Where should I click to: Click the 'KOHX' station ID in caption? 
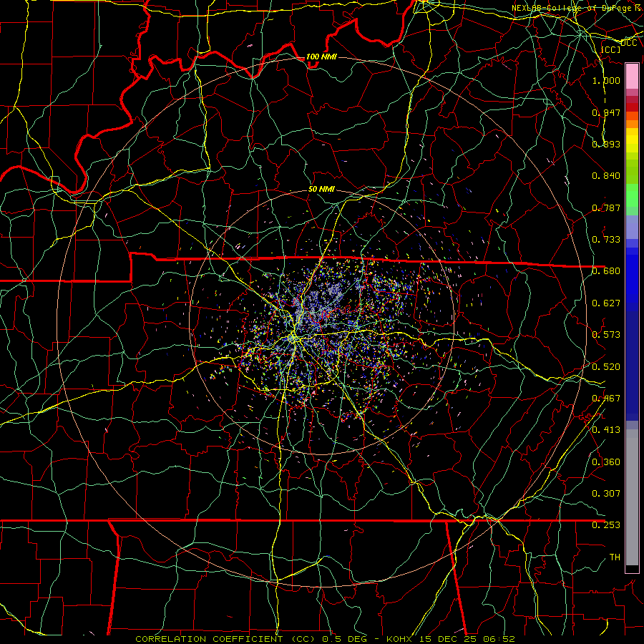[x=401, y=639]
